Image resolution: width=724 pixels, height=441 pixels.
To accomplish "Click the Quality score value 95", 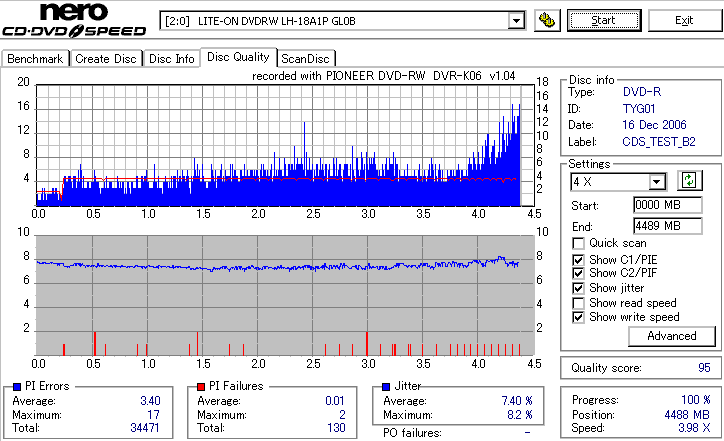I will 704,368.
